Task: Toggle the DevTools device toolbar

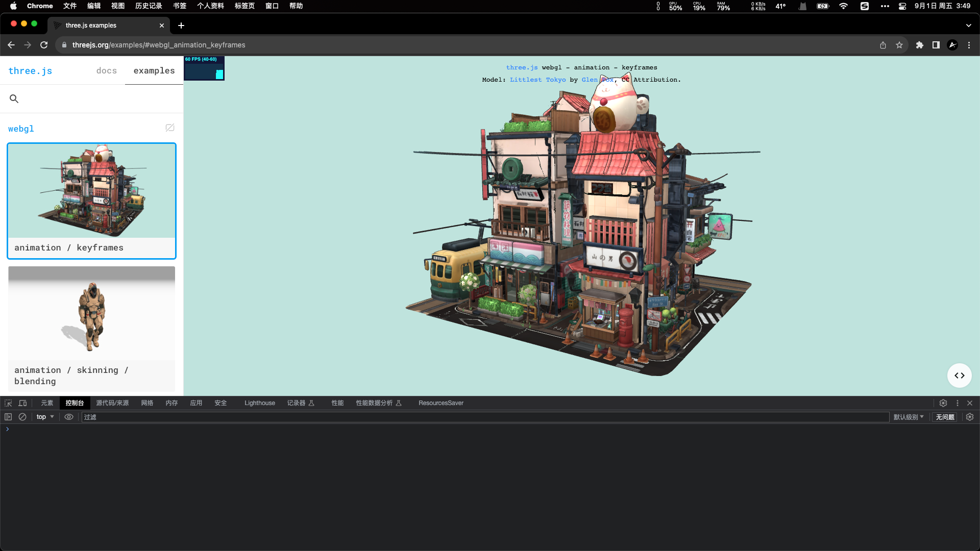Action: point(22,403)
